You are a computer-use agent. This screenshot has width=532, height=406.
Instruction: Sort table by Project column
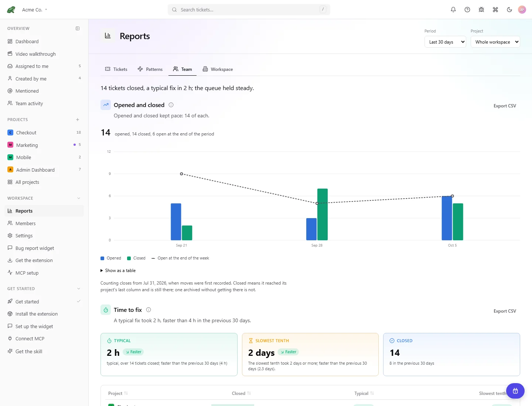pyautogui.click(x=118, y=393)
